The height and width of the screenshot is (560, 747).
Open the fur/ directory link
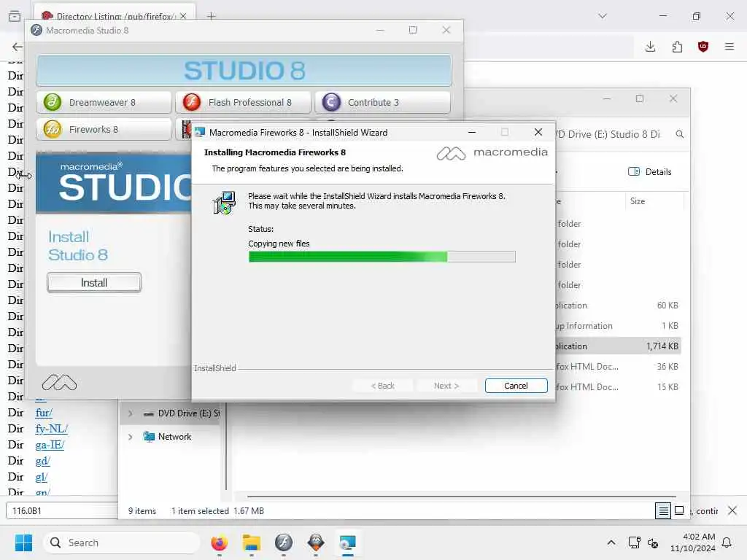[x=44, y=413]
